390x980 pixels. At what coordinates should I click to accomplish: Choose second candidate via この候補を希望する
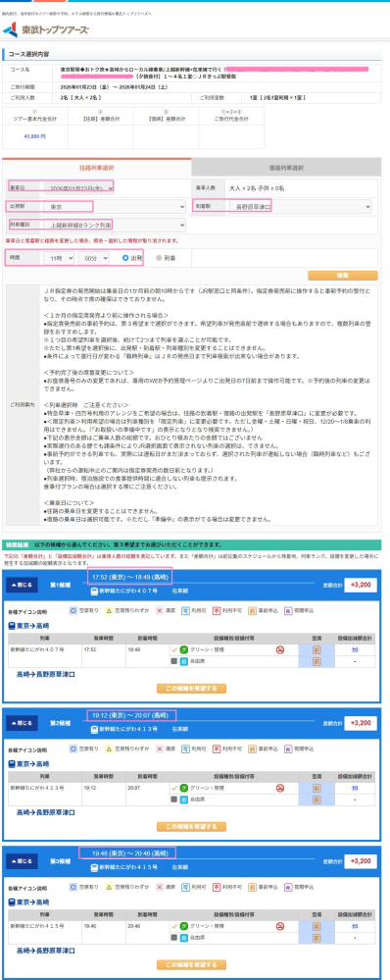191,826
